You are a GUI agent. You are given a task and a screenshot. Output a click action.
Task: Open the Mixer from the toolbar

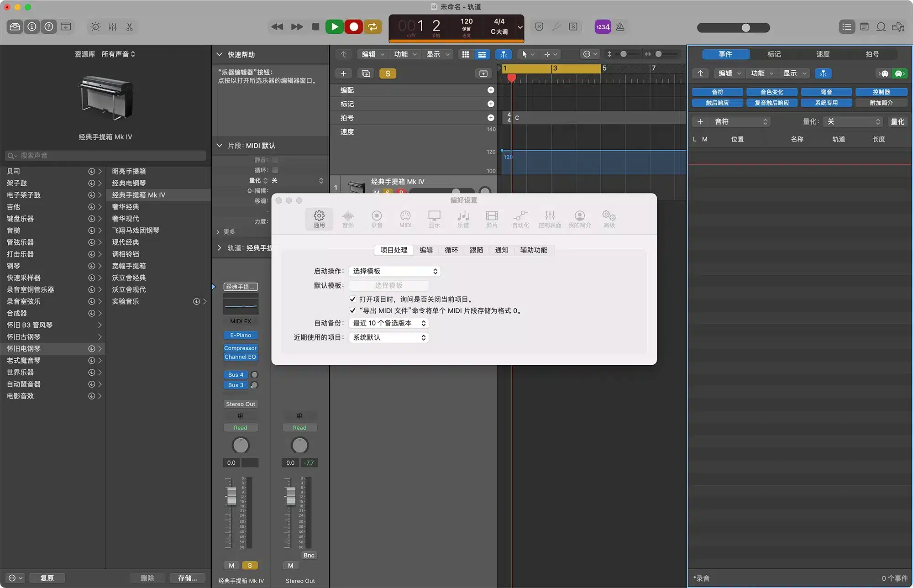point(113,27)
